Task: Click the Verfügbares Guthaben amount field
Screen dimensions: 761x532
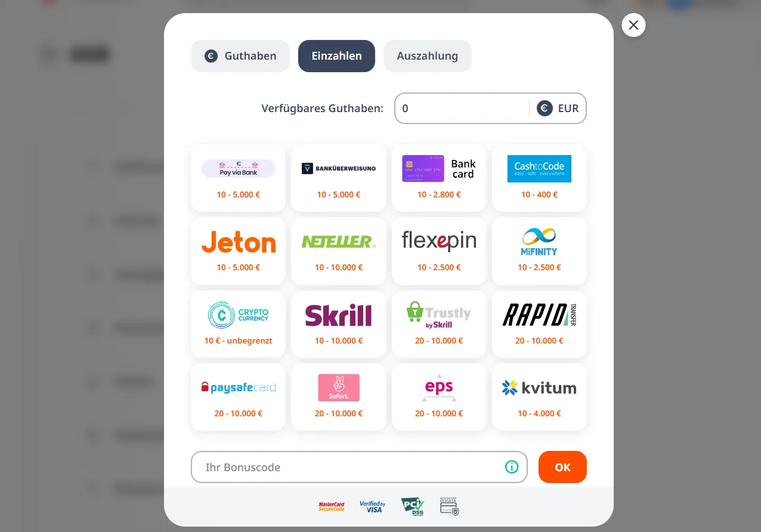Action: click(x=463, y=109)
